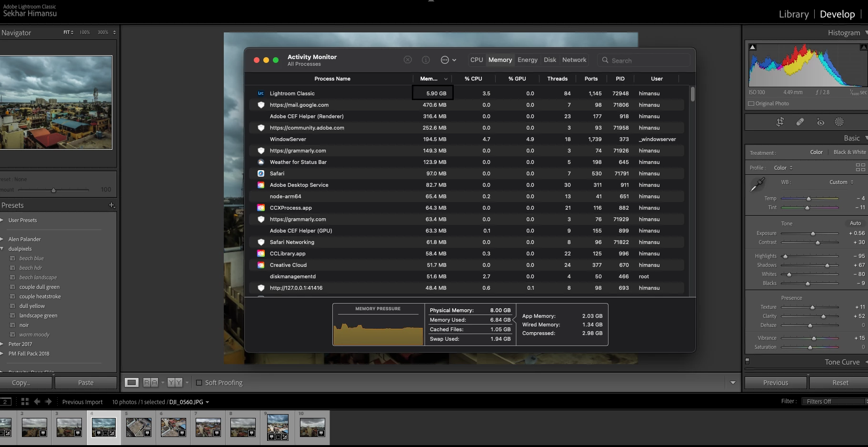Apply the couple heatstroke preset
The image size is (868, 447).
[x=40, y=296]
